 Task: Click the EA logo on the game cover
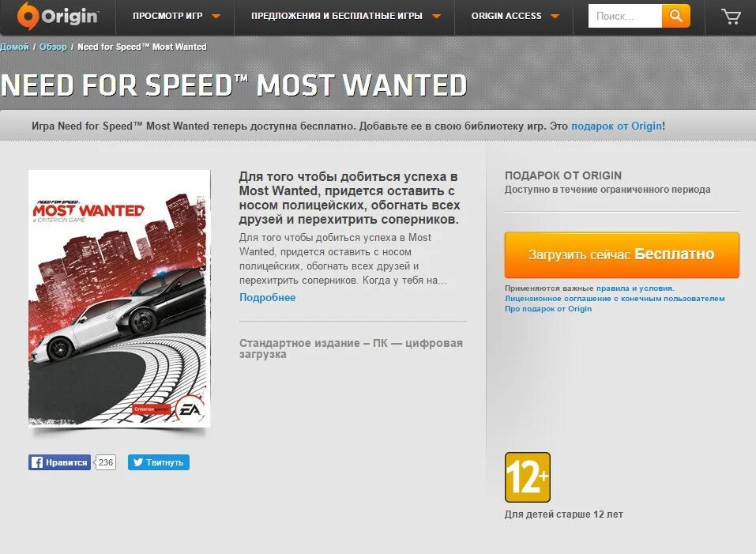click(190, 410)
